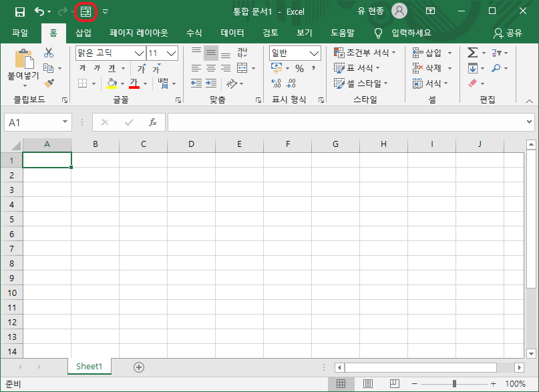Toggle center horizontal alignment

(211, 68)
